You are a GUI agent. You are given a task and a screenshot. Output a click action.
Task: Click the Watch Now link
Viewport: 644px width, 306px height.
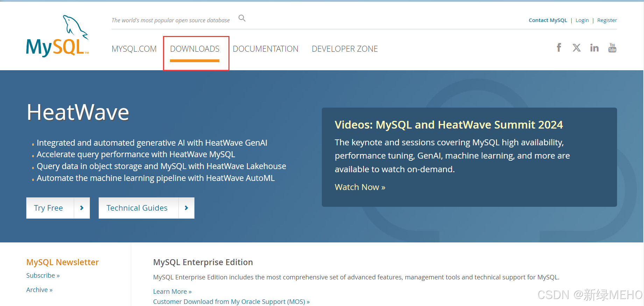click(x=360, y=187)
